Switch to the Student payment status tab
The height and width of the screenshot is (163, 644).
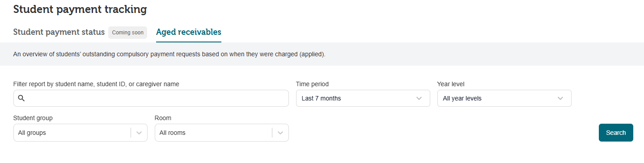coord(59,32)
